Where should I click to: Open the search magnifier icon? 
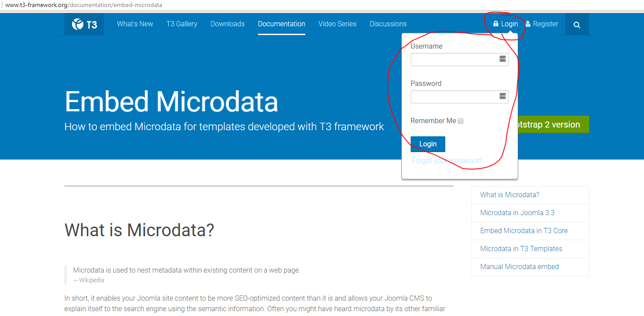point(577,25)
